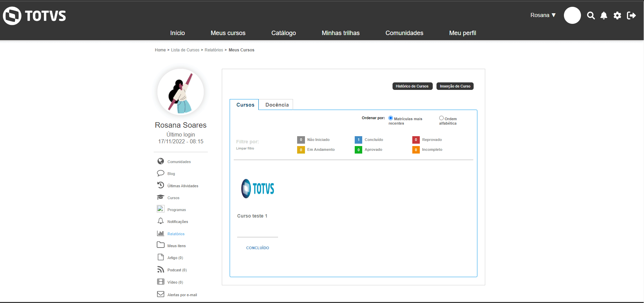Click Rosana Soares profile picture
644x303 pixels.
181,92
